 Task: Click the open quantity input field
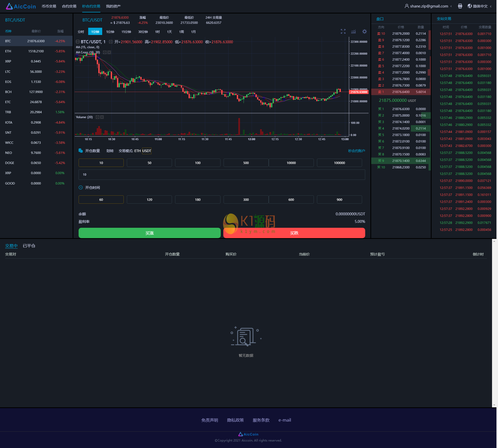pyautogui.click(x=222, y=175)
